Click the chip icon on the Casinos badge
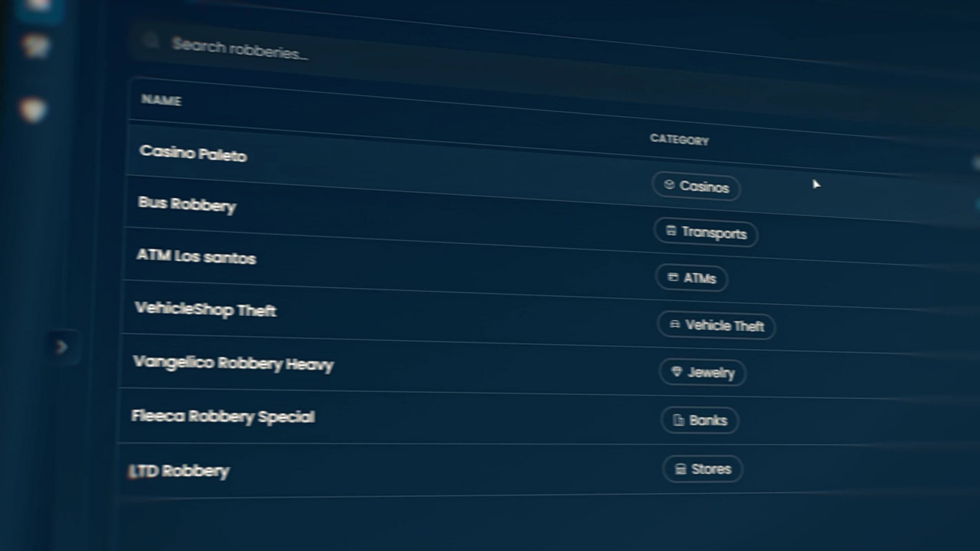 [669, 185]
